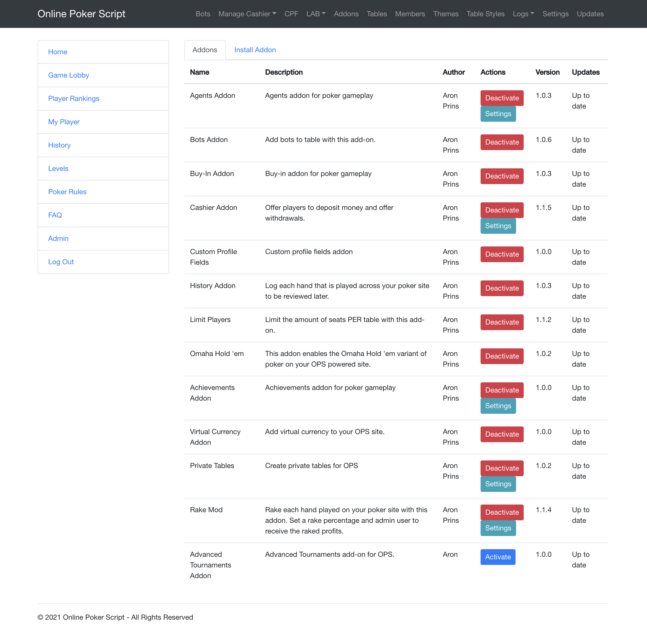Deactivate the Buy-In Addon
Image resolution: width=647 pixels, height=644 pixels.
pos(502,176)
